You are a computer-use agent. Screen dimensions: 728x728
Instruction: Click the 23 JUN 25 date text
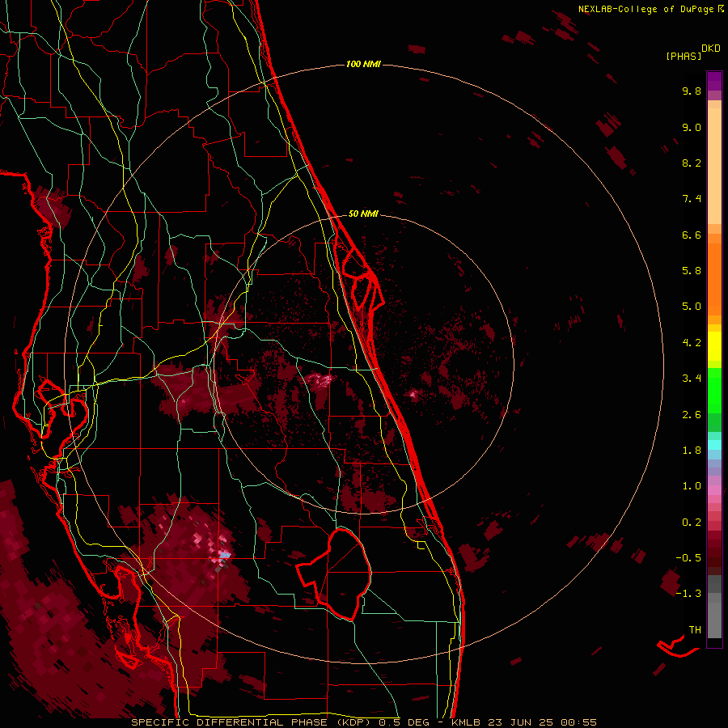[x=521, y=722]
